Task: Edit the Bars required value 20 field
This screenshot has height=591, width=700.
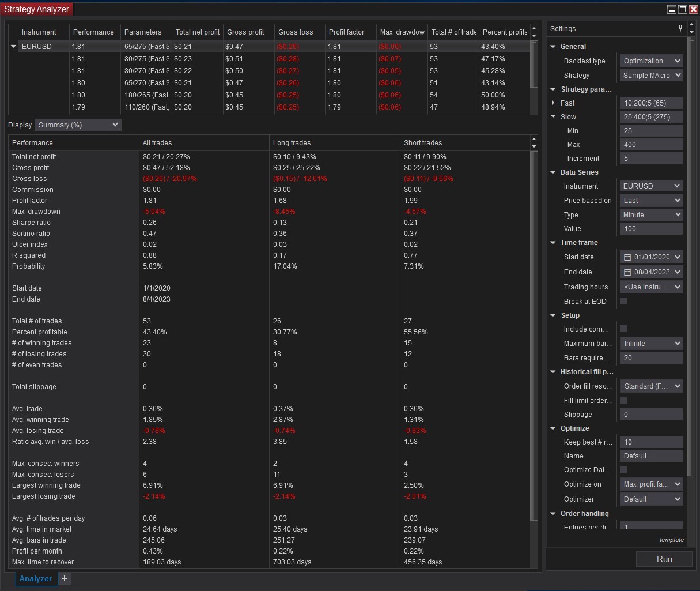Action: pos(652,358)
